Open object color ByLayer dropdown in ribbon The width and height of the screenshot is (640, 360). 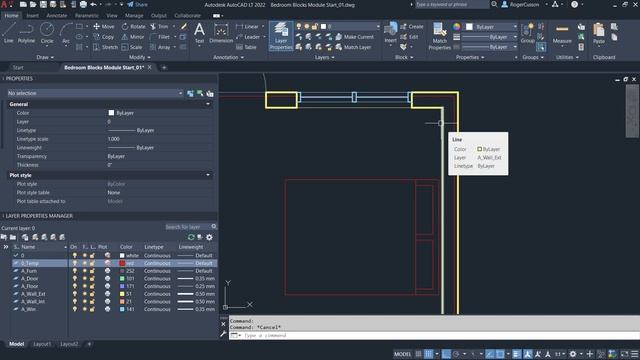point(491,27)
